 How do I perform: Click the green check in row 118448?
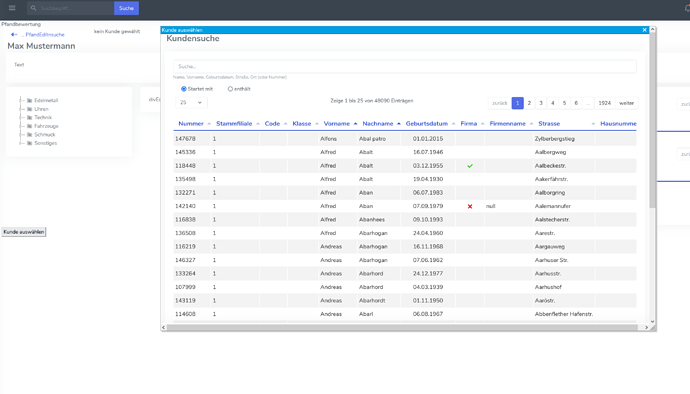(470, 166)
